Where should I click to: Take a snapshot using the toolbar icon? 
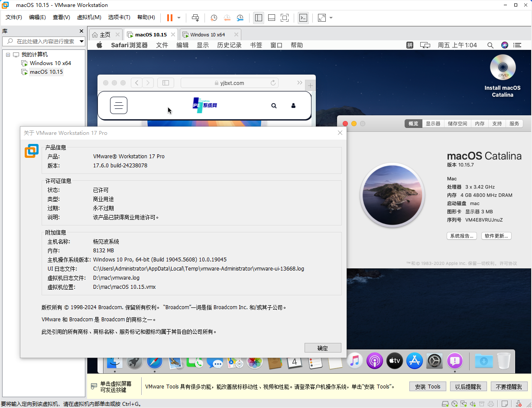coord(214,18)
